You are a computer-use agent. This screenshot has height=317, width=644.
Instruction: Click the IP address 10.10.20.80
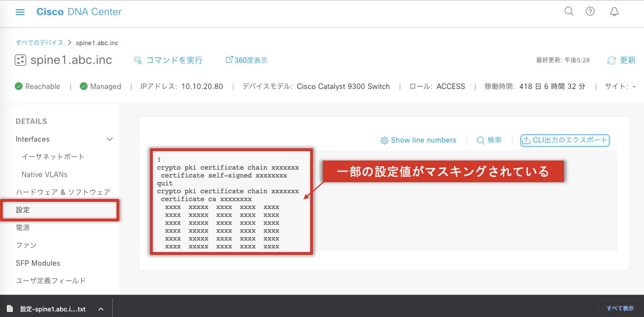[x=202, y=86]
